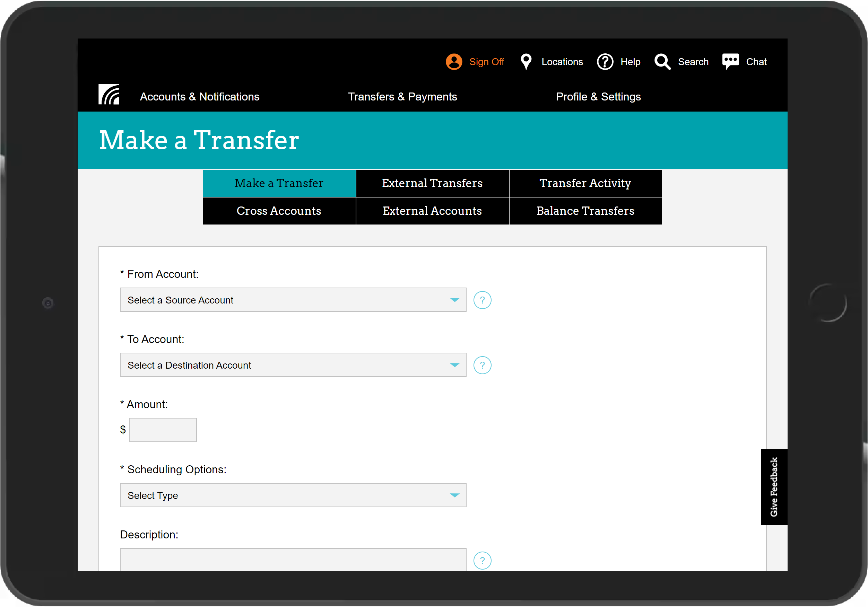868x607 pixels.
Task: Click the External Accounts button
Action: (433, 210)
